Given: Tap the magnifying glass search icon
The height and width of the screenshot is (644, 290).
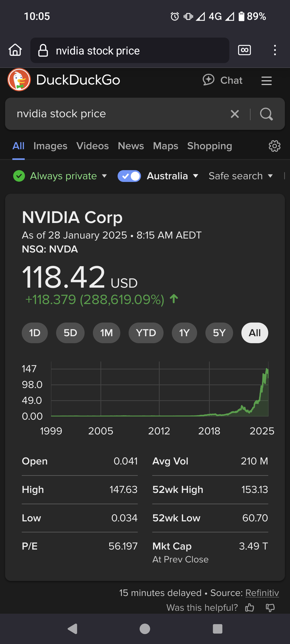Looking at the screenshot, I should tap(266, 114).
